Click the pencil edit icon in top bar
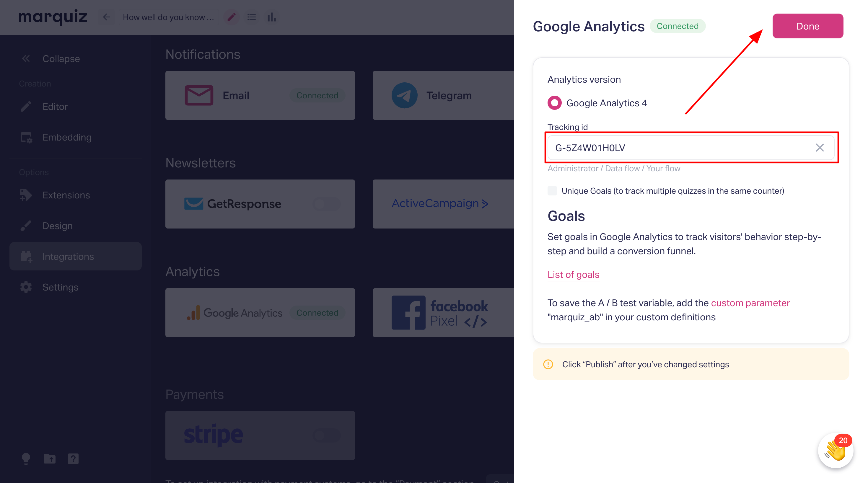The width and height of the screenshot is (868, 483). pos(232,17)
